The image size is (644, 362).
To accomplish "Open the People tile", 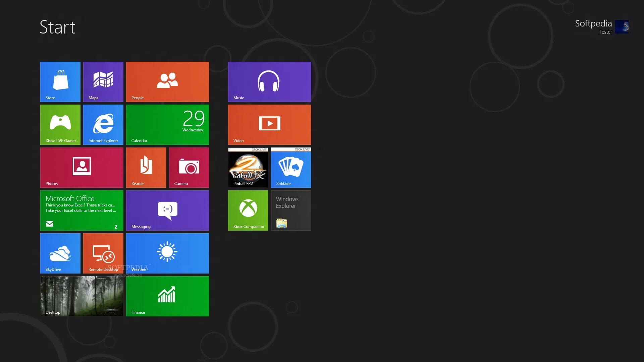I will pyautogui.click(x=168, y=81).
